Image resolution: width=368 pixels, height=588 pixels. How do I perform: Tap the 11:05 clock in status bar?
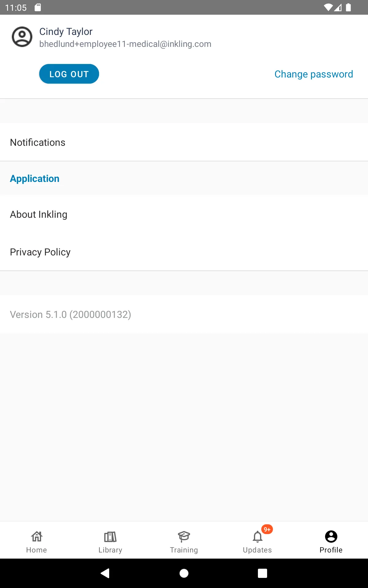(x=16, y=8)
